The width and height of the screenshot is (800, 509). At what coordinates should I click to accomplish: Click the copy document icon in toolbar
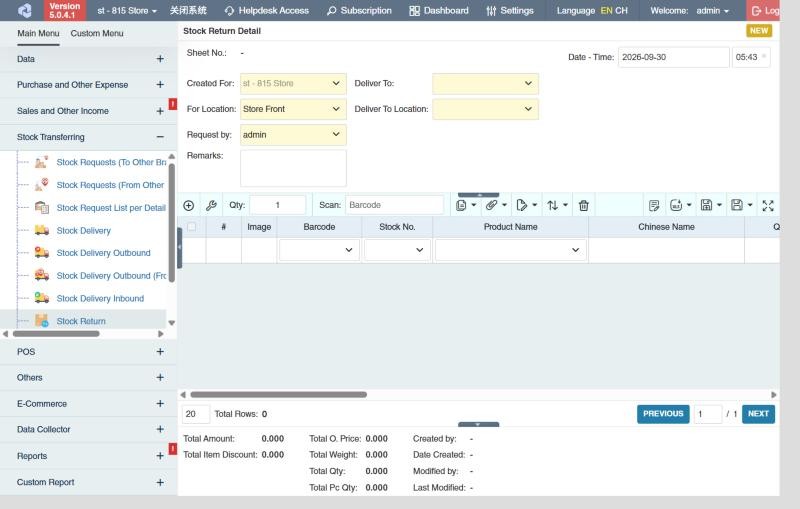[x=461, y=206]
